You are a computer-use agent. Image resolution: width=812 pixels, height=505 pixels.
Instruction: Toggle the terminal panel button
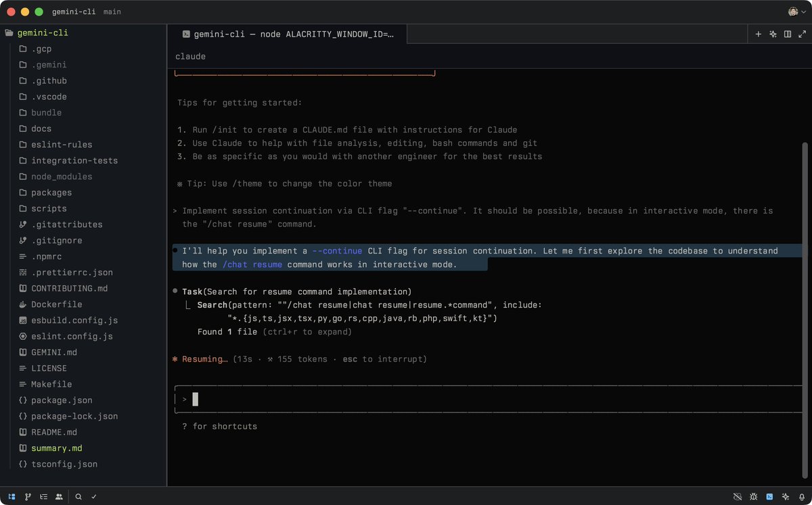pos(770,496)
